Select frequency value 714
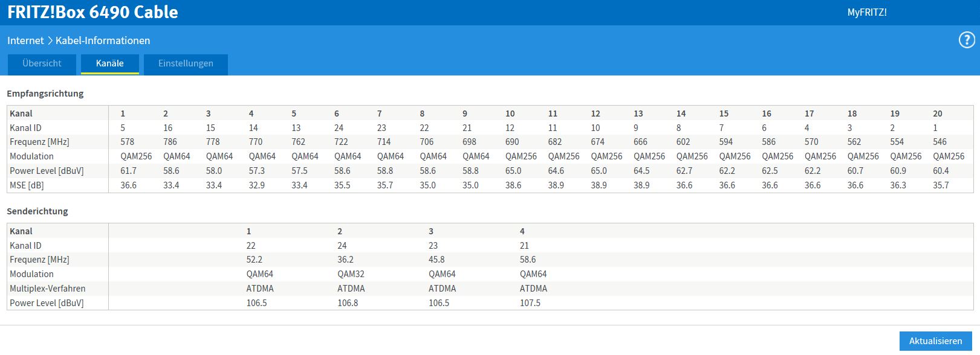Image resolution: width=980 pixels, height=355 pixels. (x=384, y=142)
